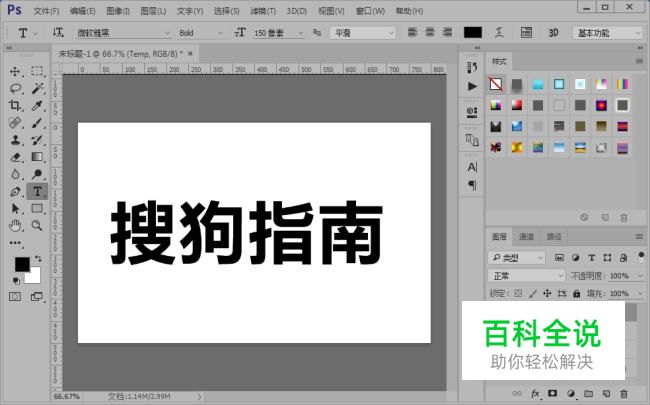Click the black foreground color swatch
The width and height of the screenshot is (650, 405).
point(22,264)
